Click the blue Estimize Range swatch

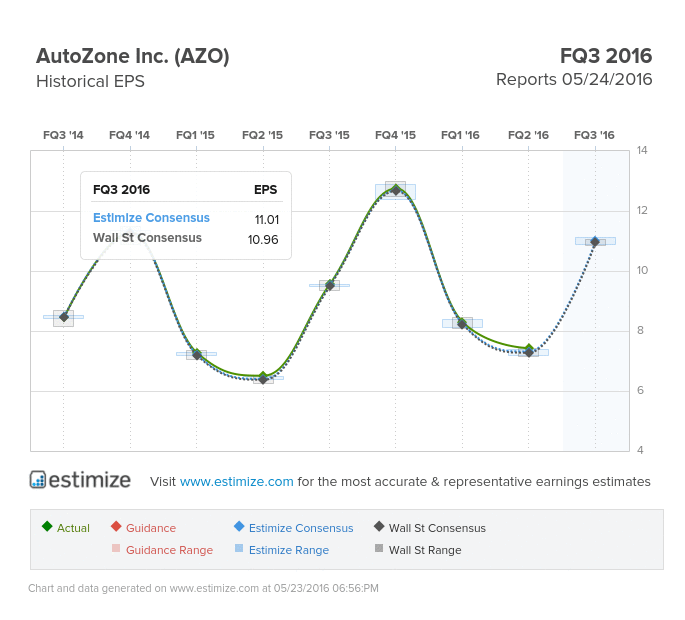(239, 548)
